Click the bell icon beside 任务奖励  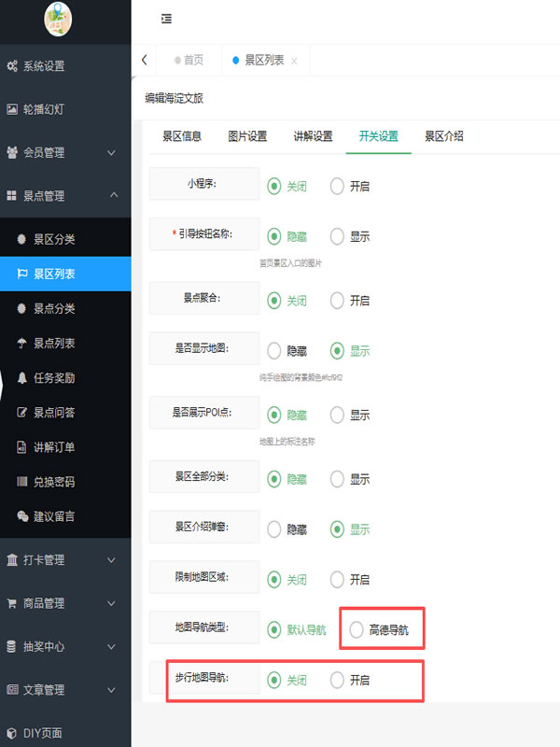click(x=21, y=378)
